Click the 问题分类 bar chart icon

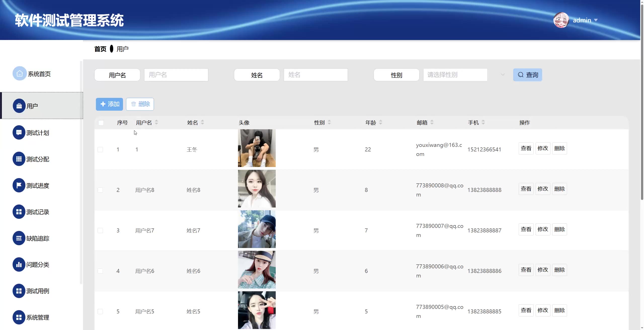(19, 264)
